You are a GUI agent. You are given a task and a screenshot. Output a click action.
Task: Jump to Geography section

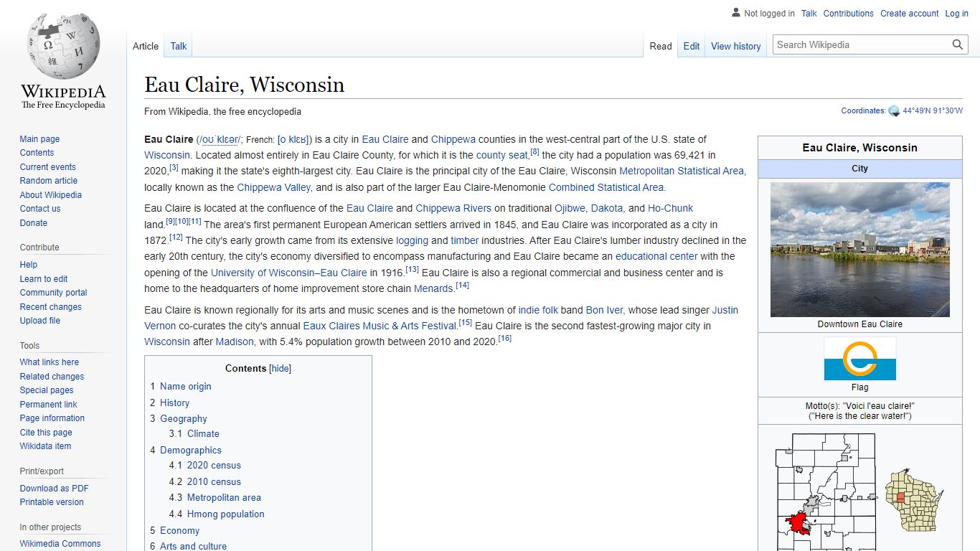coord(184,419)
